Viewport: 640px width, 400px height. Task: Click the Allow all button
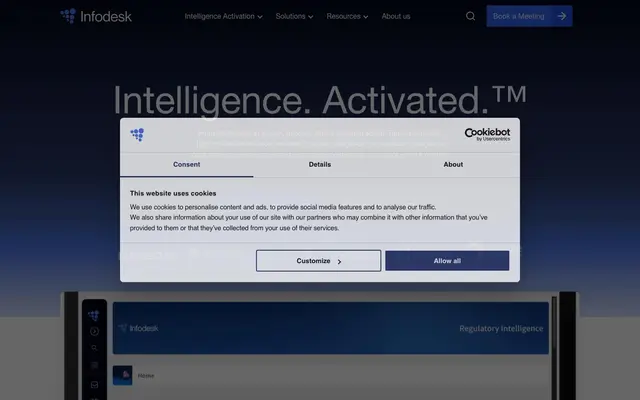coord(447,261)
